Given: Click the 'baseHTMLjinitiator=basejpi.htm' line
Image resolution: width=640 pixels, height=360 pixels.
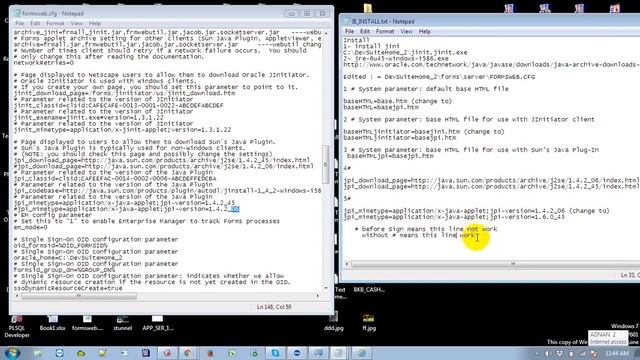Looking at the screenshot, I should (x=400, y=138).
